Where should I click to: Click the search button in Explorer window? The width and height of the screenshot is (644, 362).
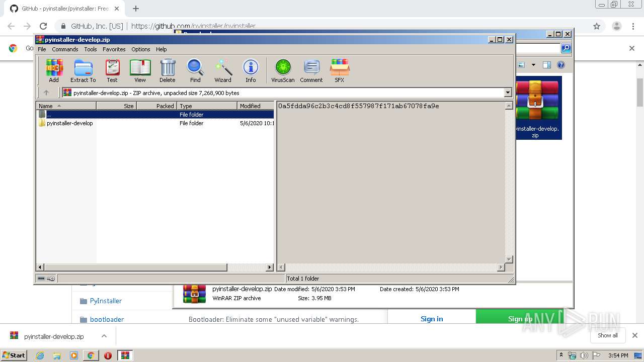tap(566, 48)
